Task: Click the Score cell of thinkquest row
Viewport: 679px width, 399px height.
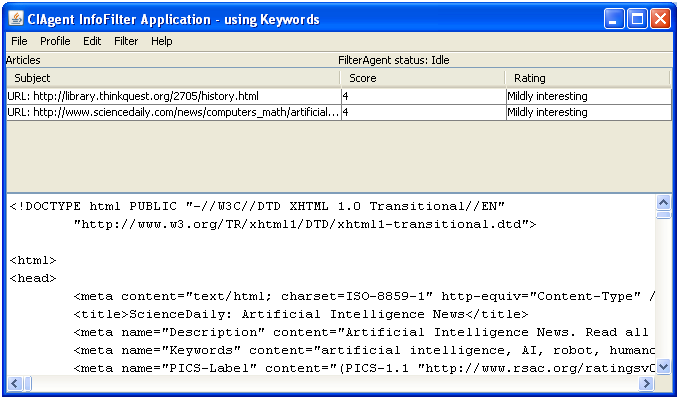Action: 424,96
